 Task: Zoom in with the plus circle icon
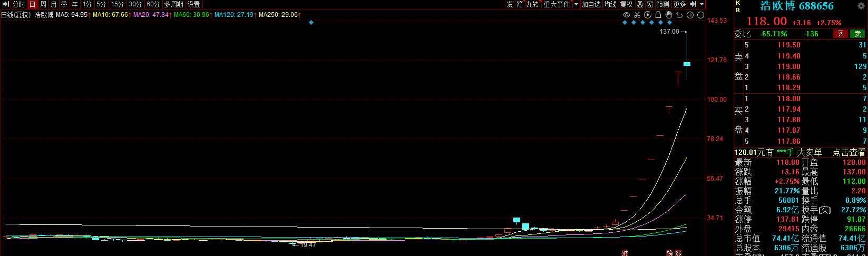click(x=690, y=15)
